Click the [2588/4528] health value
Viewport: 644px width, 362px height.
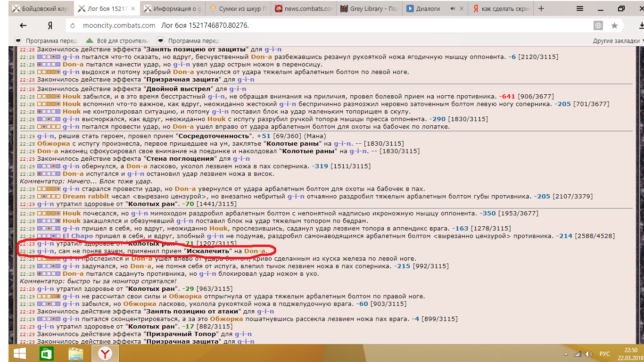point(595,236)
